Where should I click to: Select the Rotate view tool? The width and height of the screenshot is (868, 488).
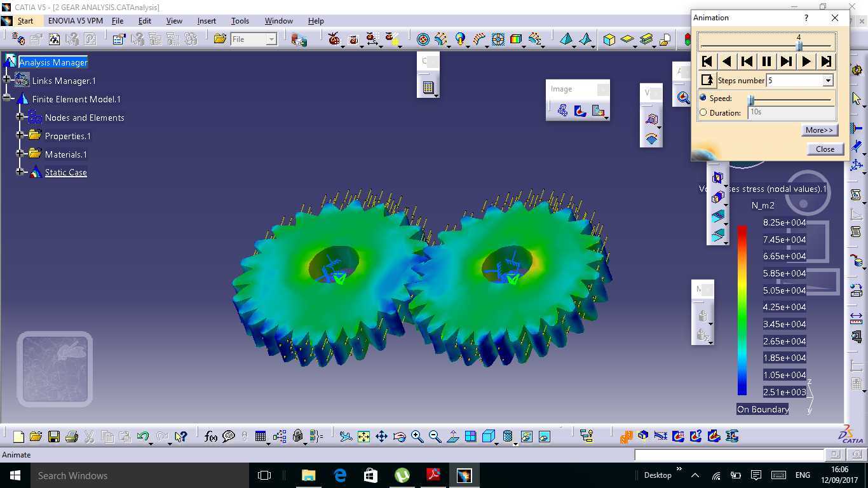click(399, 437)
